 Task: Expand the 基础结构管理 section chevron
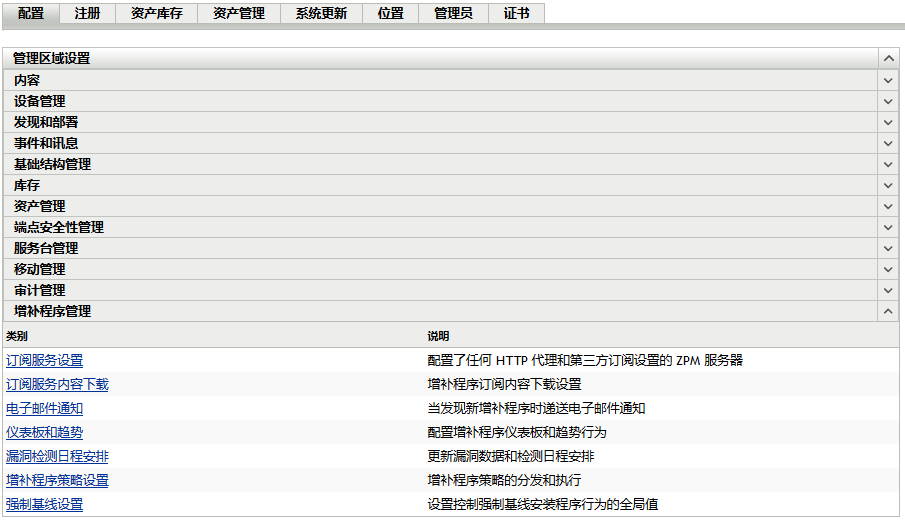pos(888,165)
